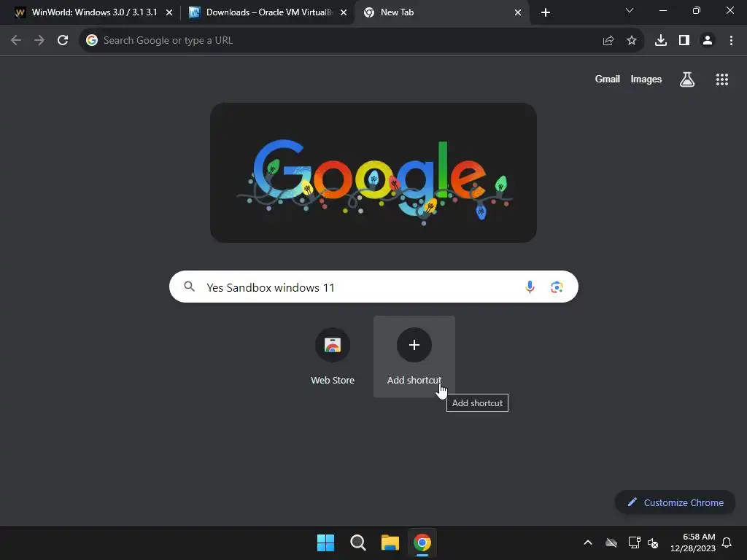Start voice search with the microphone
This screenshot has width=747, height=560.
pyautogui.click(x=530, y=287)
